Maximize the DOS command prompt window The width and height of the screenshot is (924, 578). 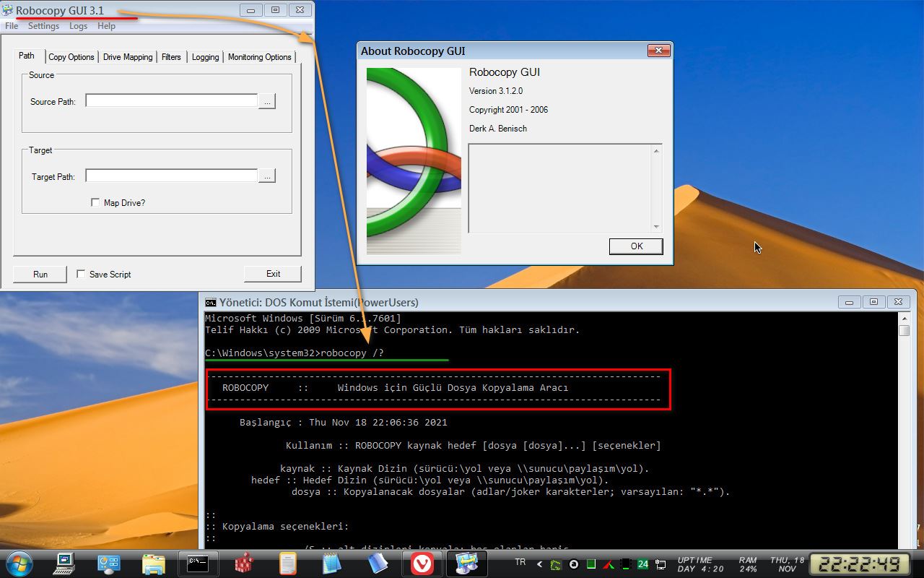pyautogui.click(x=873, y=302)
